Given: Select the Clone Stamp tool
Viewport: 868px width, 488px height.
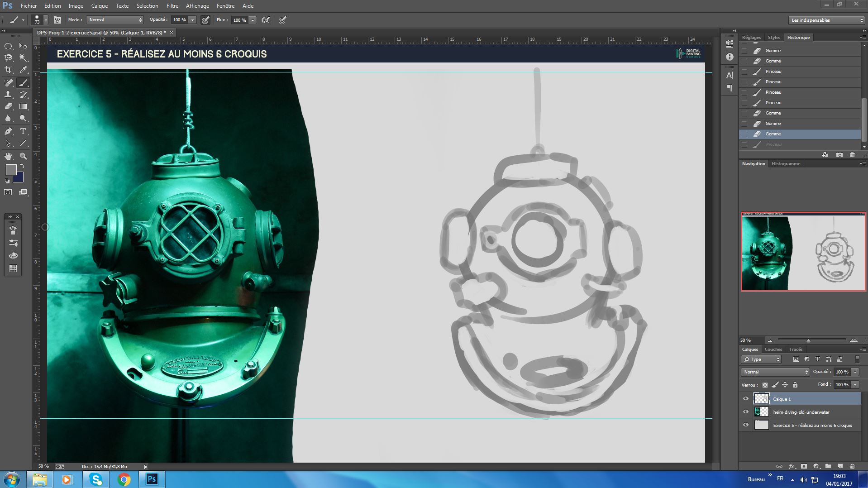Looking at the screenshot, I should coord(8,95).
